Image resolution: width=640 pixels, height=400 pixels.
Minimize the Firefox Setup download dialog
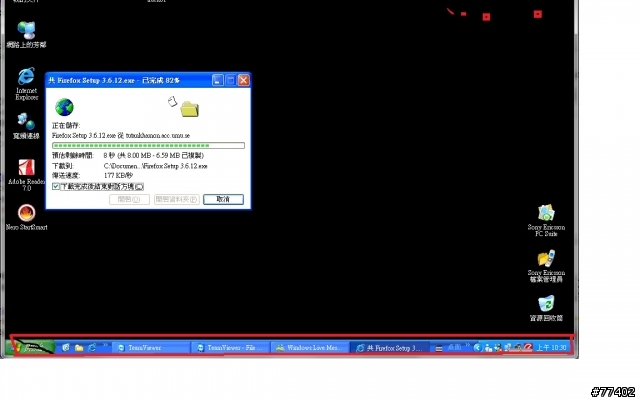218,80
